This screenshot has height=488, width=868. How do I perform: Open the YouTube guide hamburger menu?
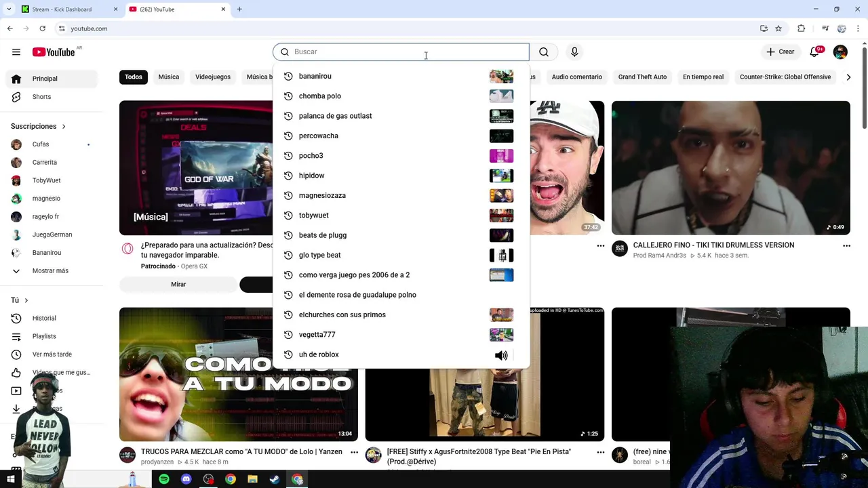(x=16, y=52)
